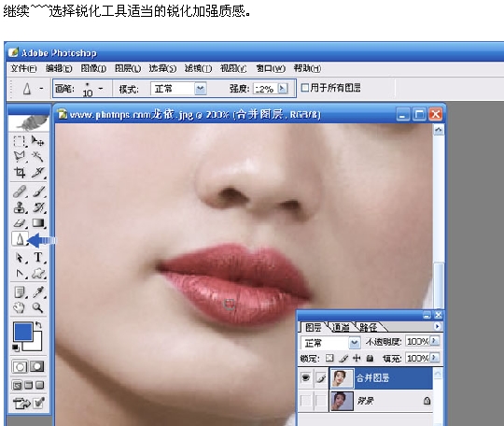Toggle lock all in layers panel
This screenshot has width=504, height=426.
click(x=370, y=358)
